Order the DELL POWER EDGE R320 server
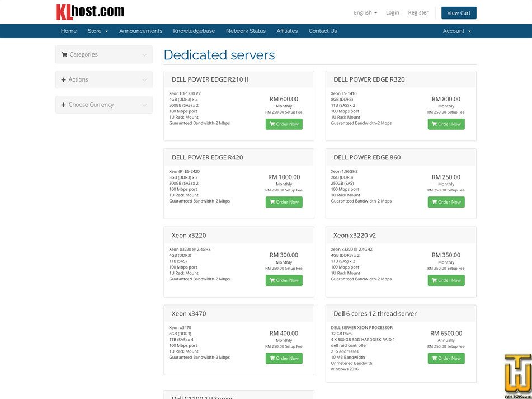The height and width of the screenshot is (399, 532). tap(446, 124)
